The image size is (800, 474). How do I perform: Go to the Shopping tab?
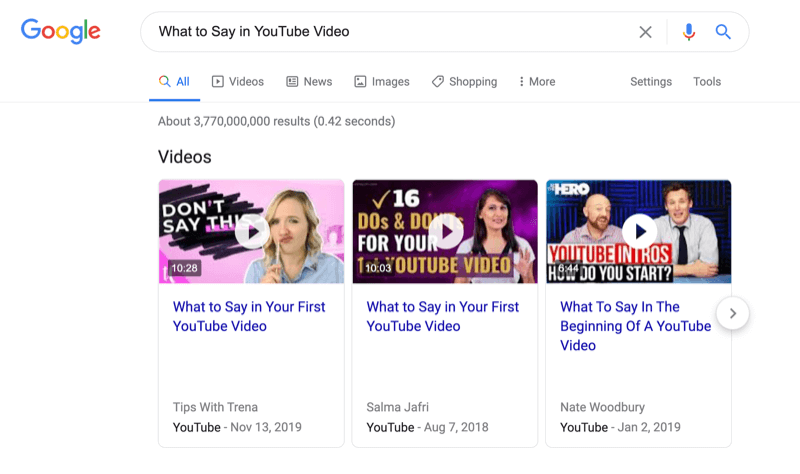click(x=464, y=82)
